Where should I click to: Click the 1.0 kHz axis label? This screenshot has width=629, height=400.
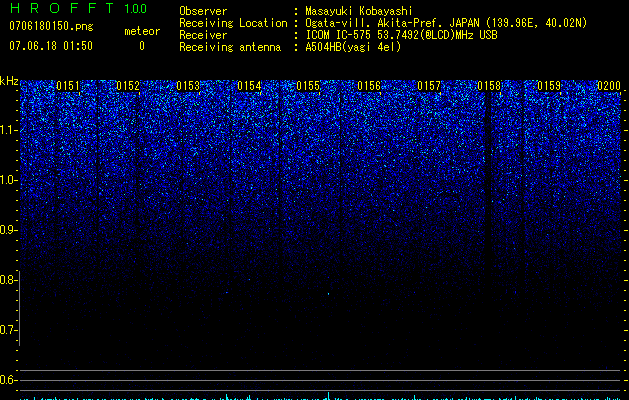[7, 180]
